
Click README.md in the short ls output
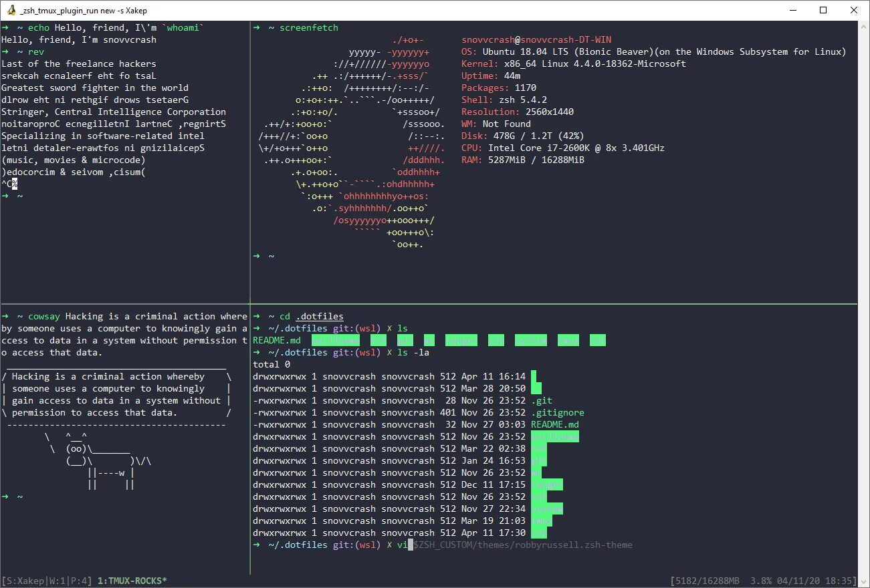[277, 340]
